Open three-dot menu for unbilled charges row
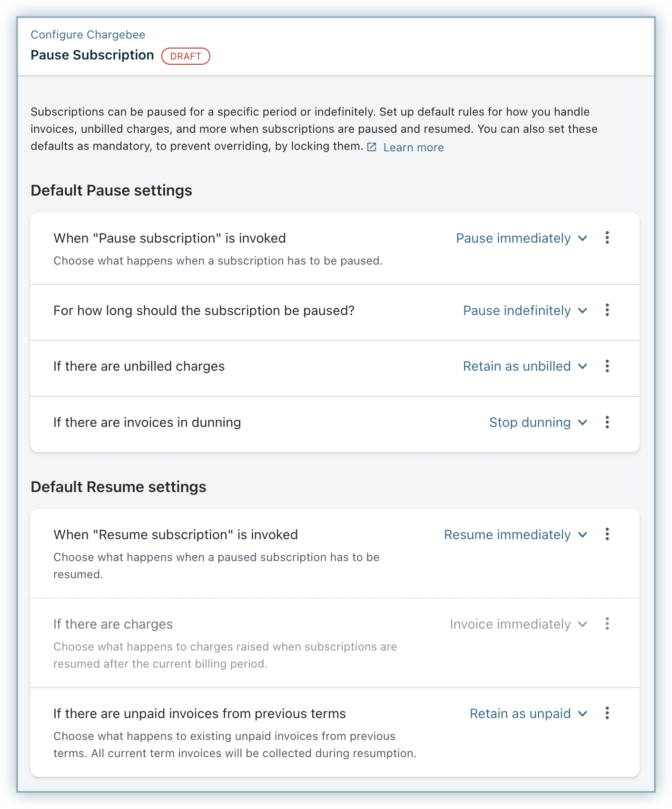The height and width of the screenshot is (809, 672). point(607,366)
